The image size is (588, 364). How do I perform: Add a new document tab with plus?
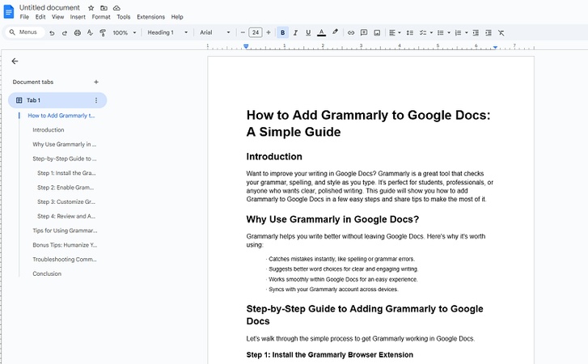pyautogui.click(x=96, y=82)
